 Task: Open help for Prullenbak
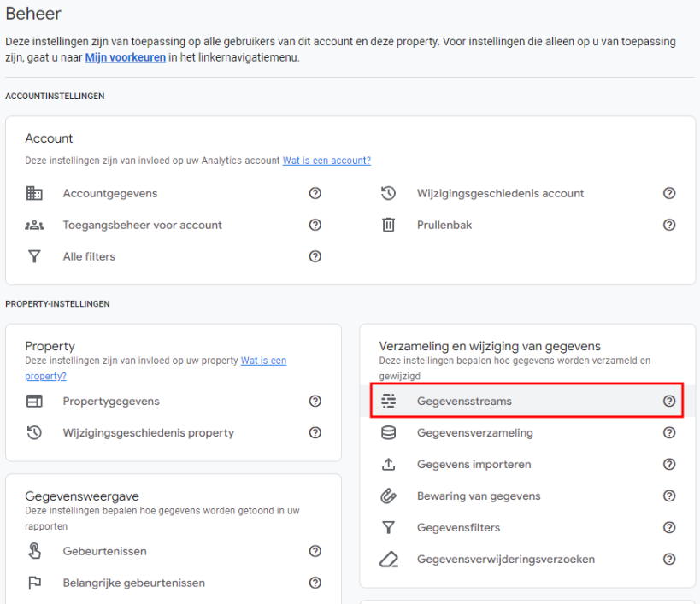669,225
